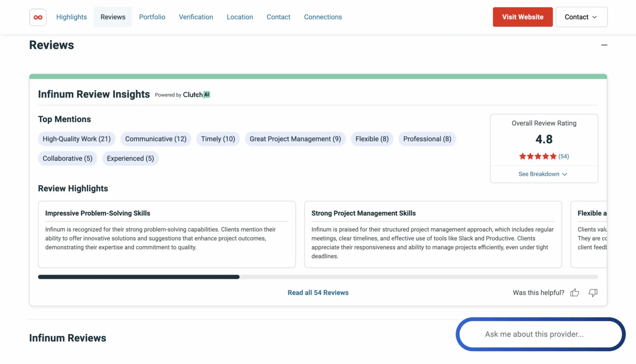Click the Strong Project Management Skills card
The image size is (636, 364).
pyautogui.click(x=433, y=234)
